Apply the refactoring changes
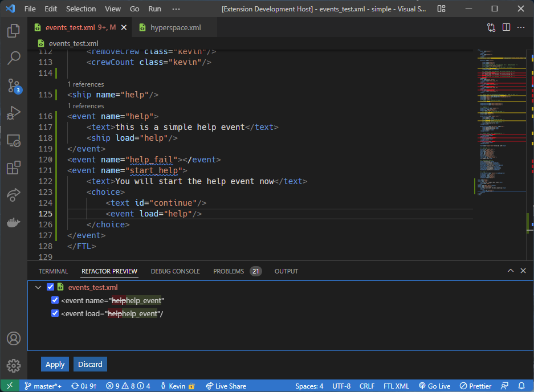534x392 pixels. coord(55,365)
